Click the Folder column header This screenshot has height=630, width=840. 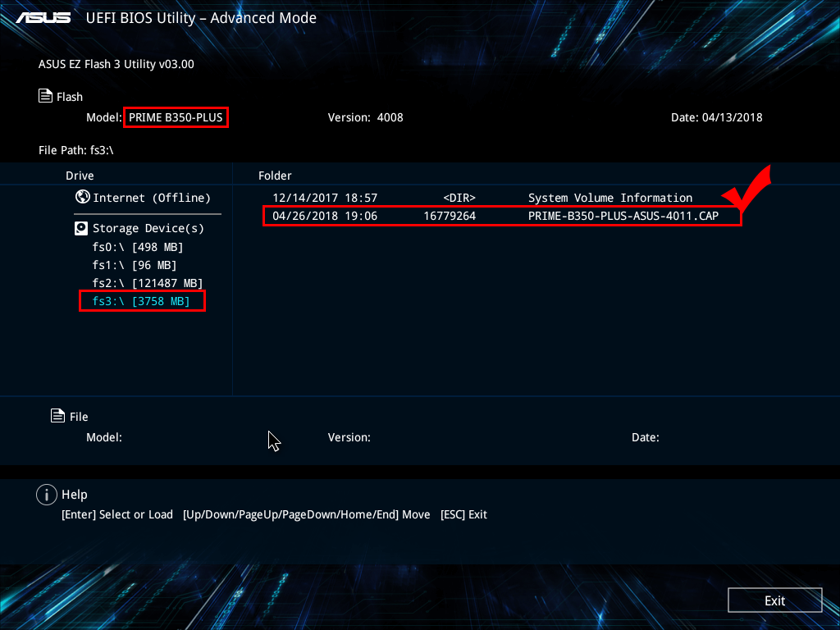tap(275, 176)
